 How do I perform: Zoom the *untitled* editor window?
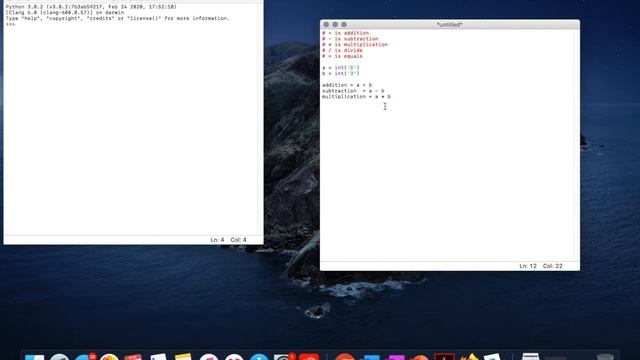(x=344, y=25)
